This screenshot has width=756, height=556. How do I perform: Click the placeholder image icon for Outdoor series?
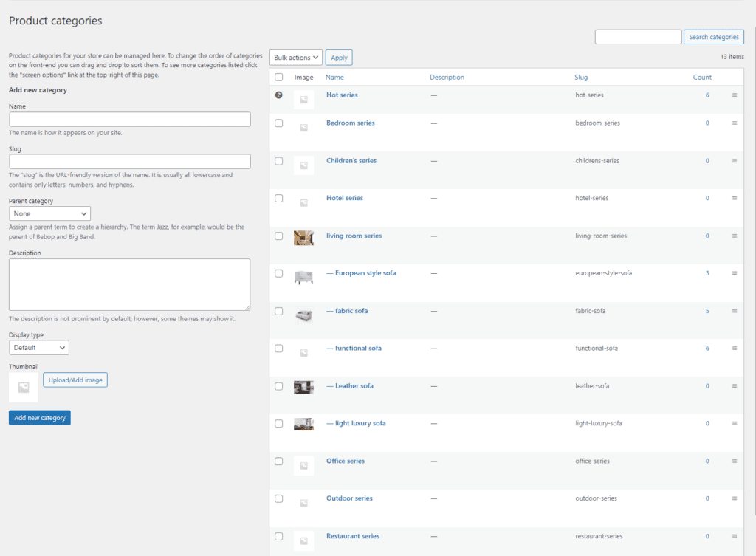pyautogui.click(x=303, y=504)
